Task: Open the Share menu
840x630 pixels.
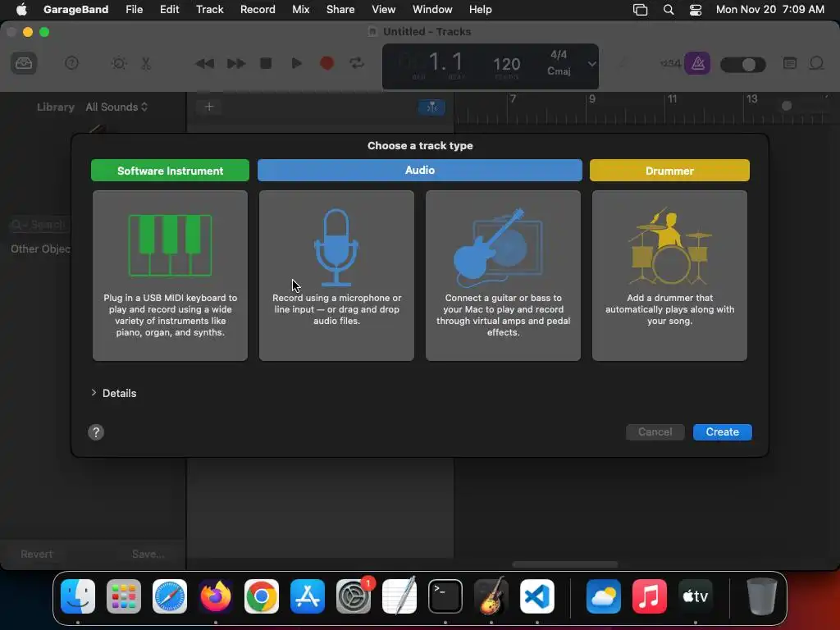Action: (x=340, y=9)
